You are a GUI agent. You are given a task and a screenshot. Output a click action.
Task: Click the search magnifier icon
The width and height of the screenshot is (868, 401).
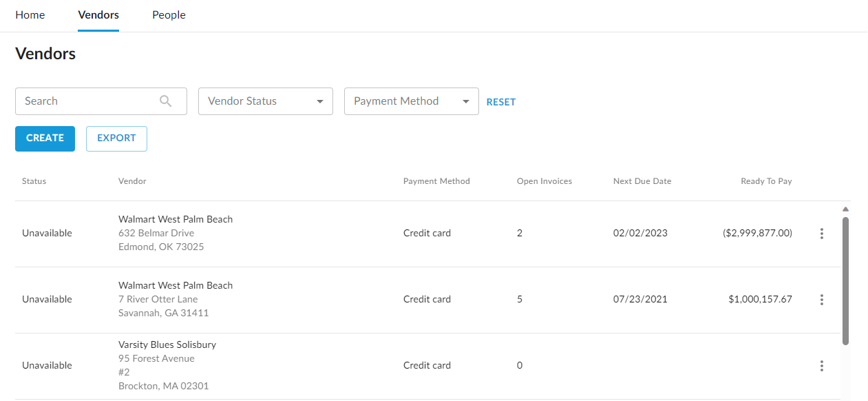point(165,101)
